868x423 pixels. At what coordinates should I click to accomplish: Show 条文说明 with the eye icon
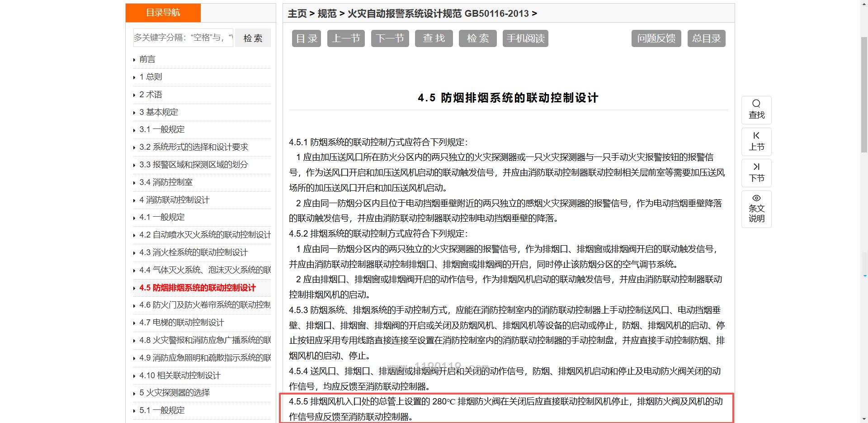tap(756, 198)
